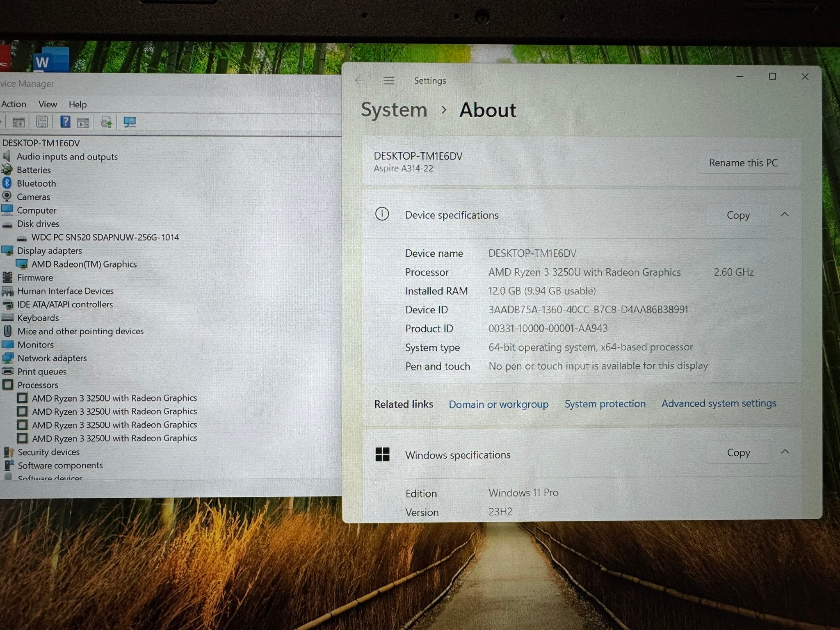Select Monitors in the device tree
The height and width of the screenshot is (630, 840).
35,345
